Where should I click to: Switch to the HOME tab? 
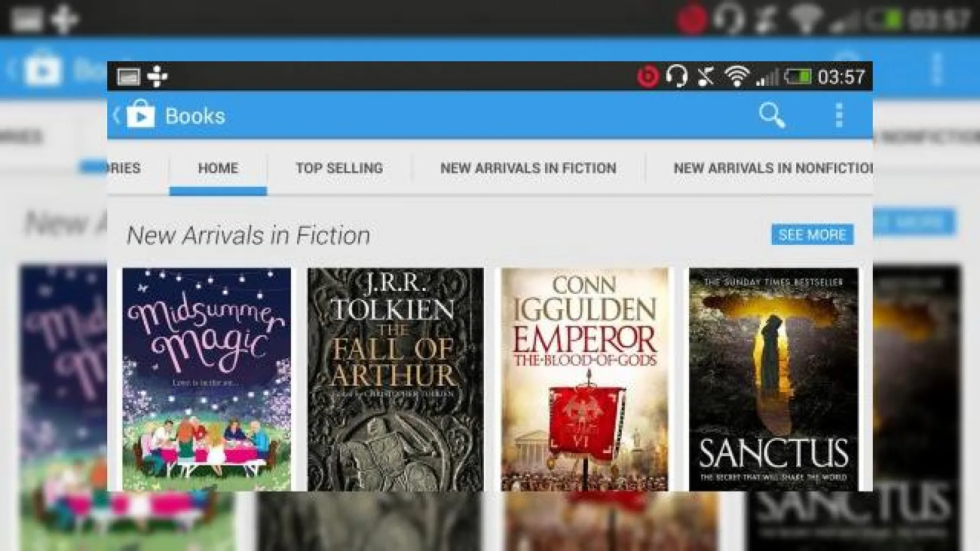(x=218, y=168)
